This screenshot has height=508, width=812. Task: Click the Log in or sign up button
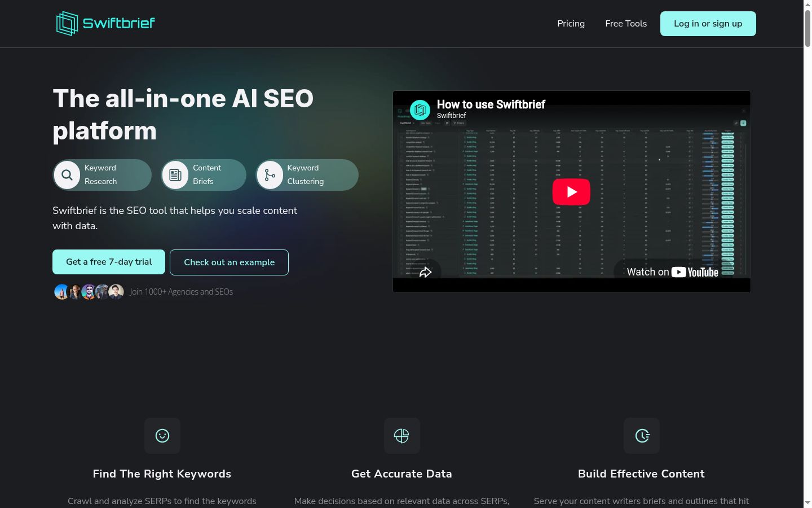[708, 24]
